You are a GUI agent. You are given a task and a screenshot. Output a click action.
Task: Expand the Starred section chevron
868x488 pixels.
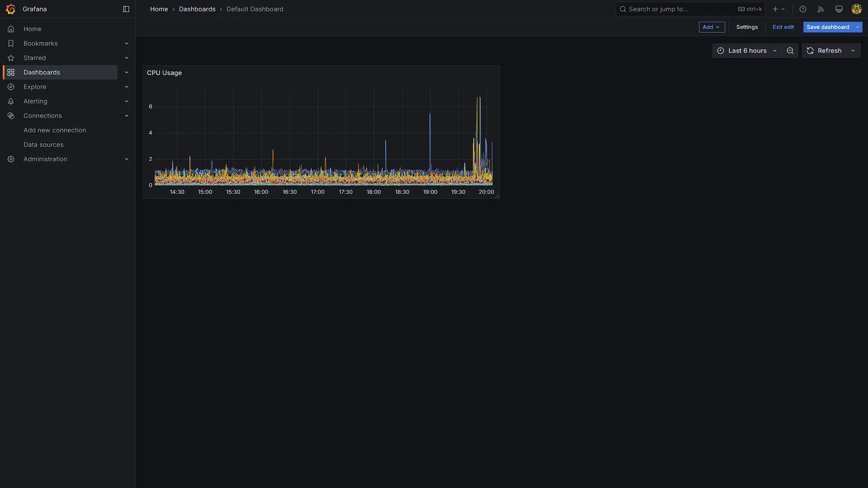click(x=127, y=58)
